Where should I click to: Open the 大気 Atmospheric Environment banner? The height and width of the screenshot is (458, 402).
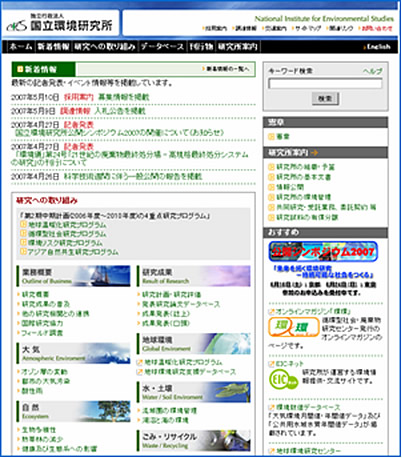[73, 353]
